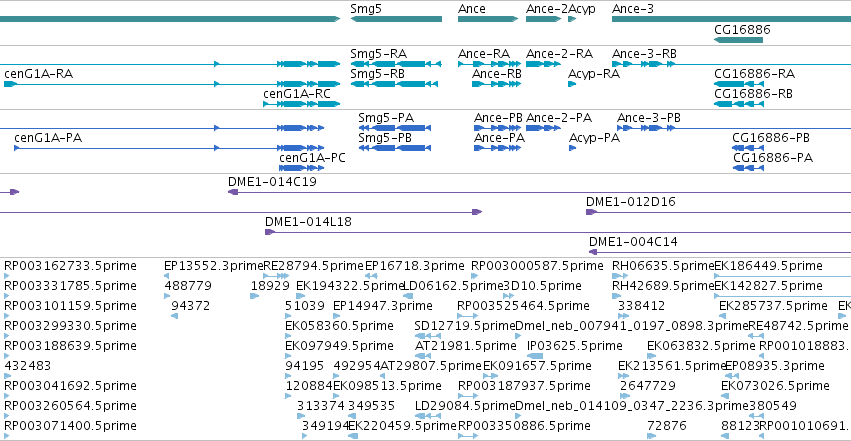Select the CG16886 gene feature
The height and width of the screenshot is (441, 851).
point(739,40)
